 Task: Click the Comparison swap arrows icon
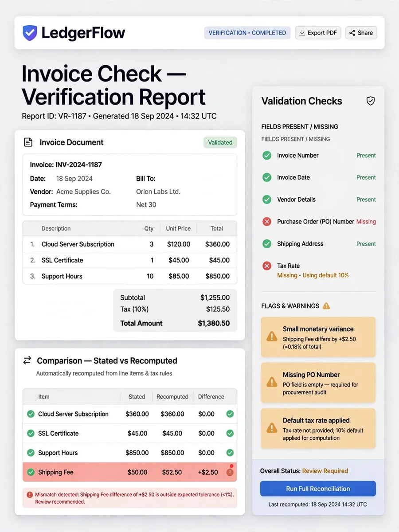(27, 361)
